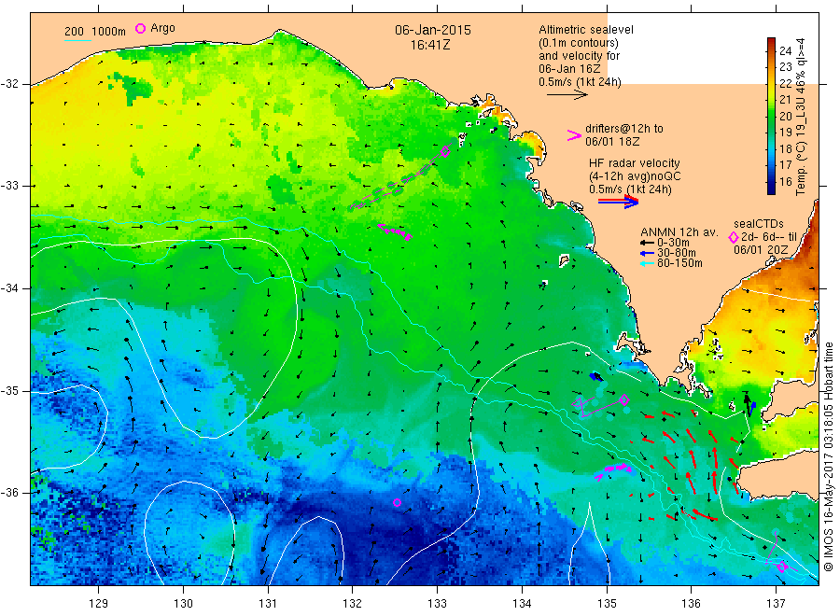
Task: Click the 'Temp. (°C)' color bar title
Action: [801, 168]
